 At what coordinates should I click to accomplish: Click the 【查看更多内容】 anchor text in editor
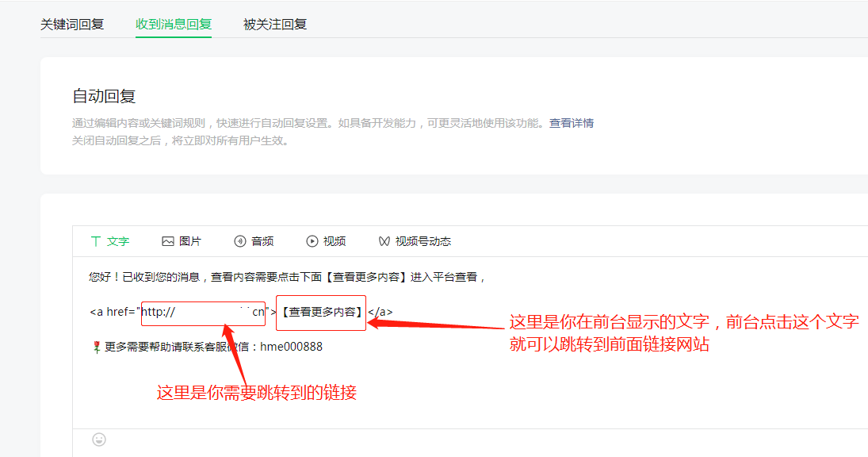click(321, 312)
